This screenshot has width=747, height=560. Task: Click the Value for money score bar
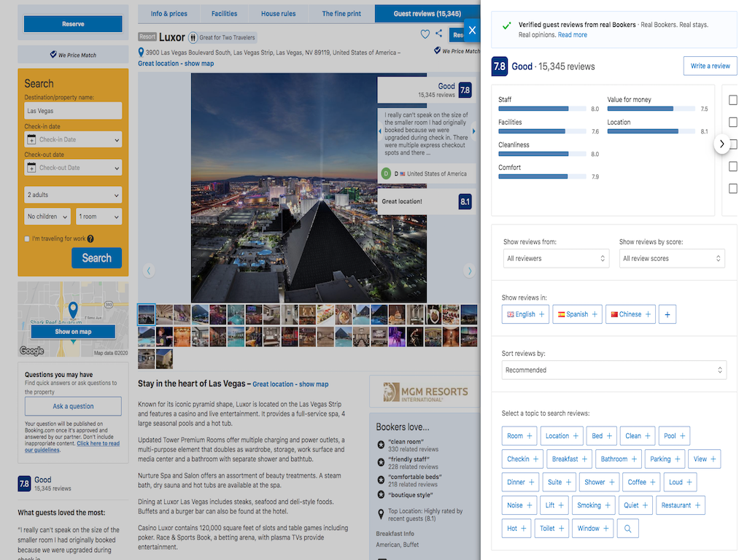[x=651, y=109]
